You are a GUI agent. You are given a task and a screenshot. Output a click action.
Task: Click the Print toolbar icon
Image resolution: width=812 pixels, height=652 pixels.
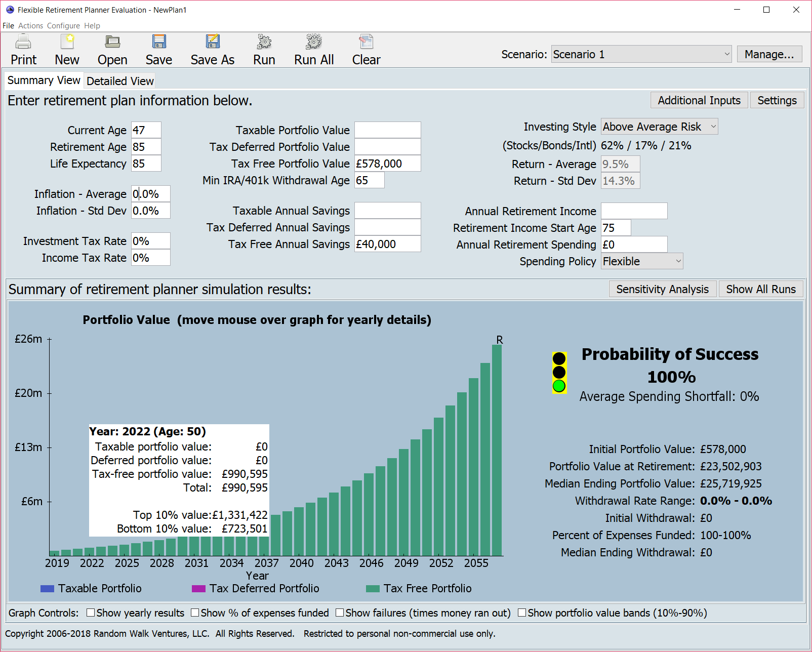[x=23, y=43]
